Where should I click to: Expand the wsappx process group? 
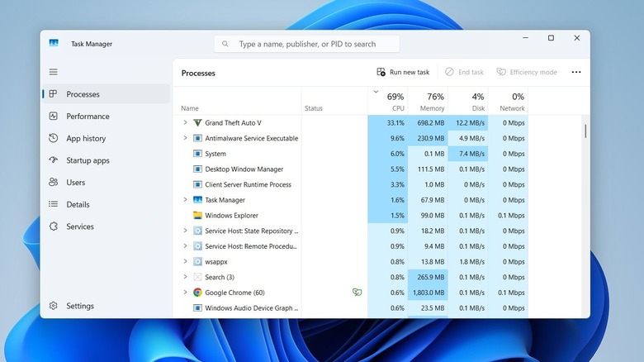185,262
